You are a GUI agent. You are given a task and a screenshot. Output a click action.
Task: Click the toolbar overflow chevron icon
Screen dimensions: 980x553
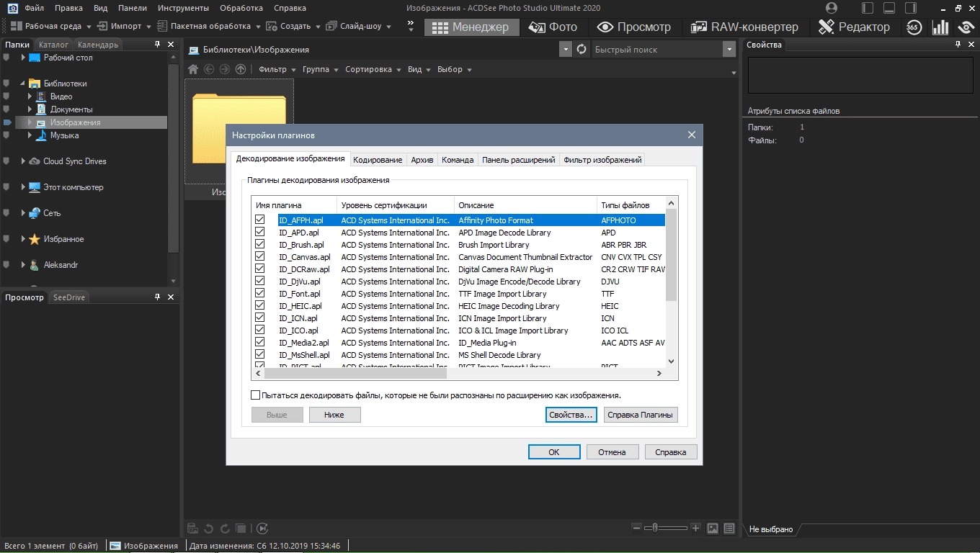pyautogui.click(x=411, y=26)
